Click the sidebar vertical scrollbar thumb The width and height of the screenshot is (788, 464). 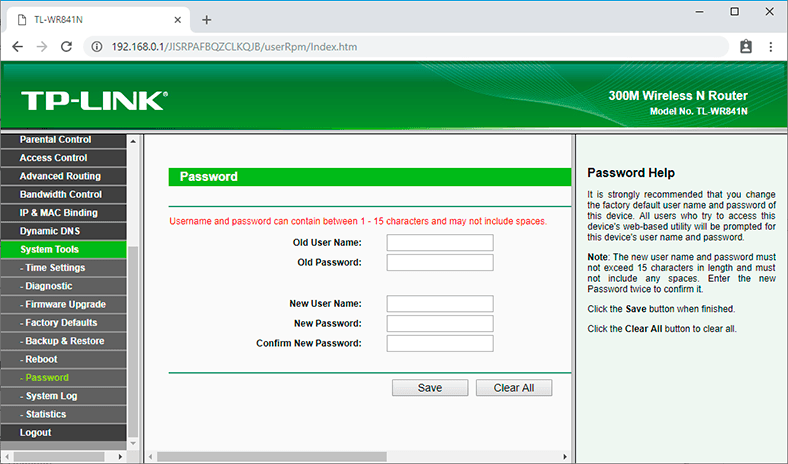(x=133, y=342)
